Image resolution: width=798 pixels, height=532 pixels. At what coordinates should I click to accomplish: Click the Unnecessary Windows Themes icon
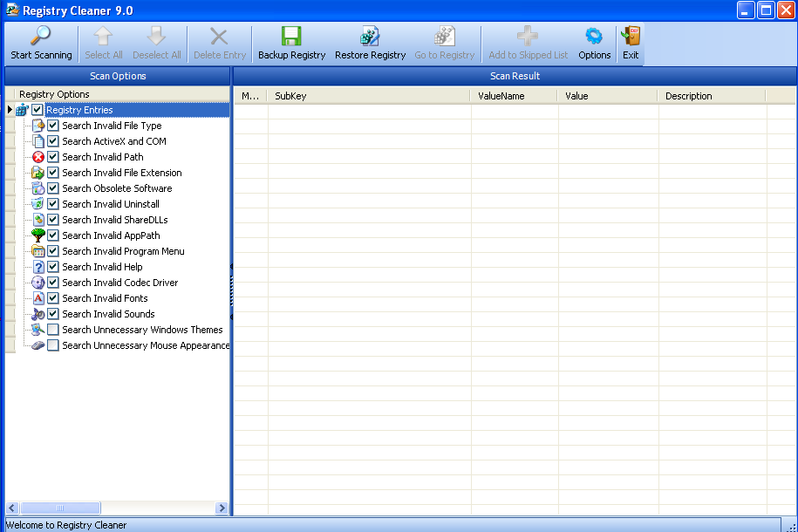pyautogui.click(x=38, y=330)
